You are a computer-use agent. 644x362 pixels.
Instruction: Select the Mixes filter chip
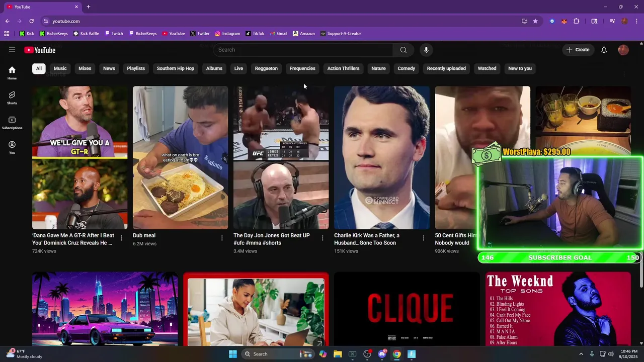(x=85, y=68)
